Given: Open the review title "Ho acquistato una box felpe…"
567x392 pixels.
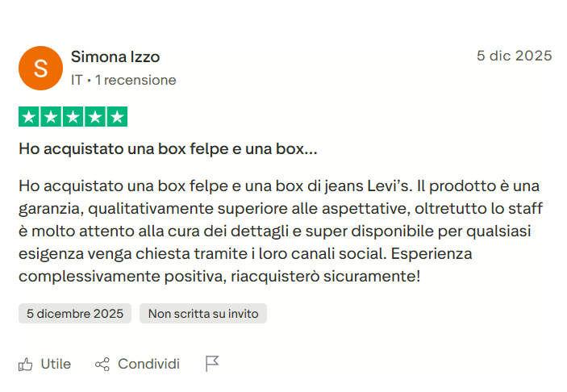Looking at the screenshot, I should [168, 149].
